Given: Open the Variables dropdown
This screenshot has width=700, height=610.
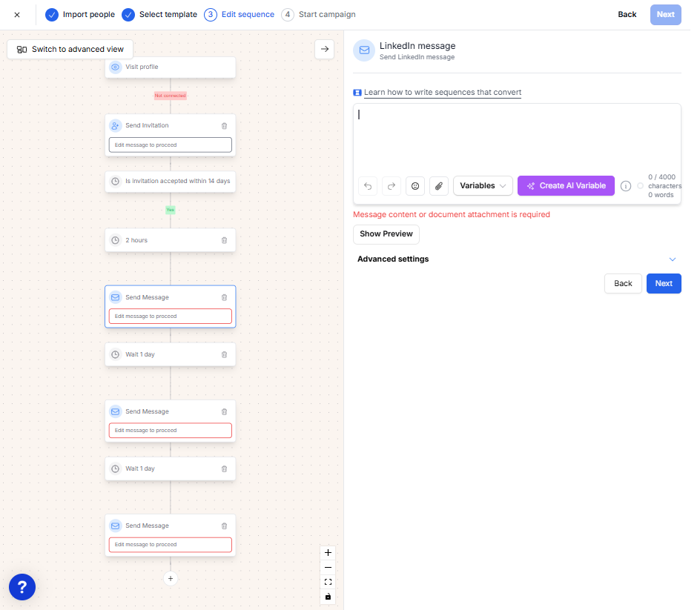Looking at the screenshot, I should 483,186.
